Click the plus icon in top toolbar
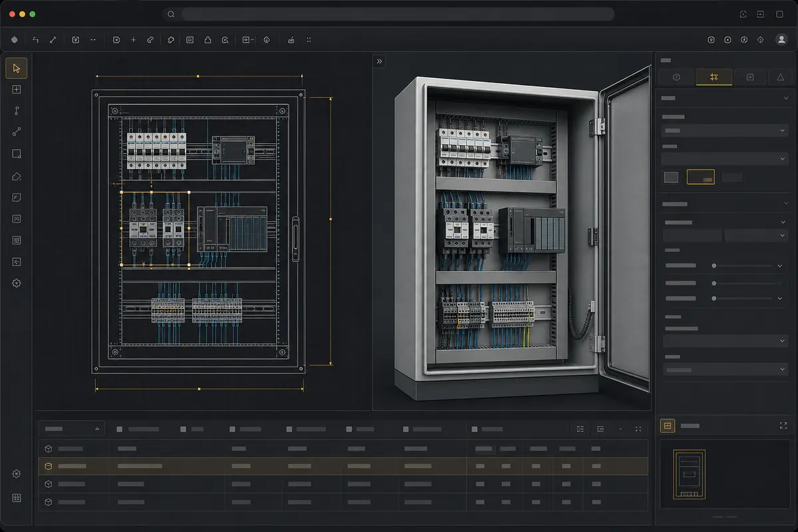Viewport: 798px width, 532px height. click(133, 40)
